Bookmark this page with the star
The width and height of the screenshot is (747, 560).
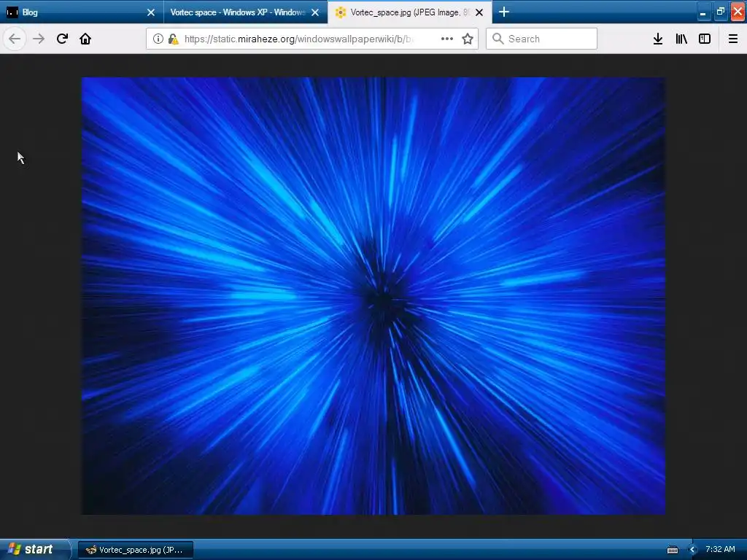(468, 39)
